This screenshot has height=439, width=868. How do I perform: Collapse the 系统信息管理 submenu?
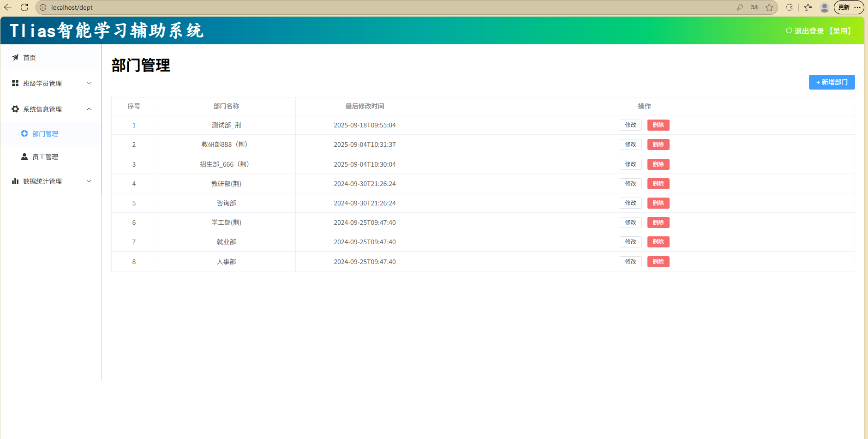point(51,109)
